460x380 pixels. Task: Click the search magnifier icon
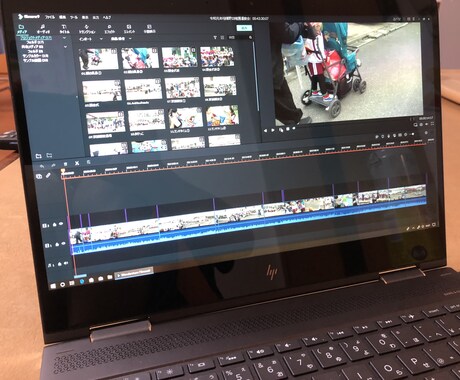pos(250,38)
